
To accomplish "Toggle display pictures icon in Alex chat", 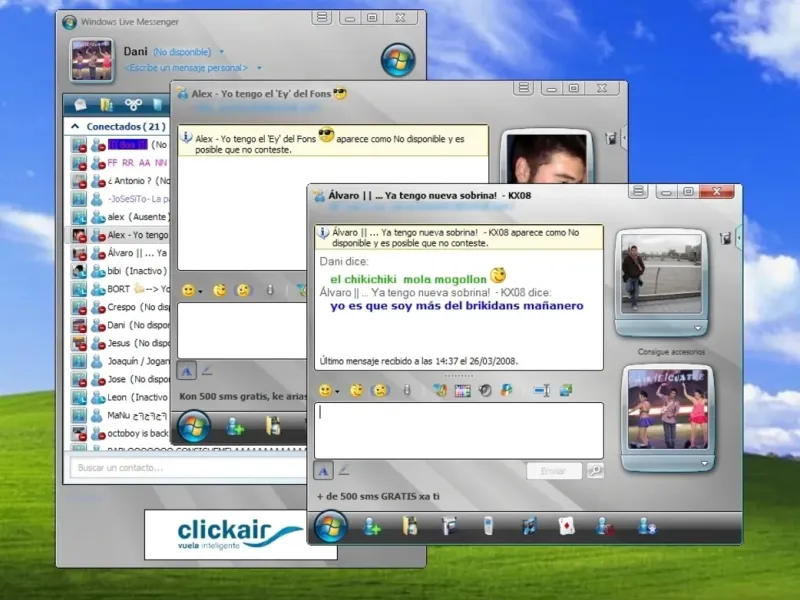I will (610, 138).
